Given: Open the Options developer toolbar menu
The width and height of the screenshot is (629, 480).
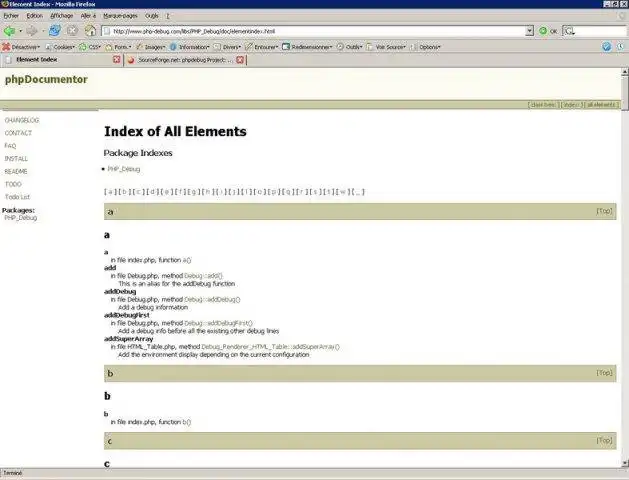Looking at the screenshot, I should 425,47.
